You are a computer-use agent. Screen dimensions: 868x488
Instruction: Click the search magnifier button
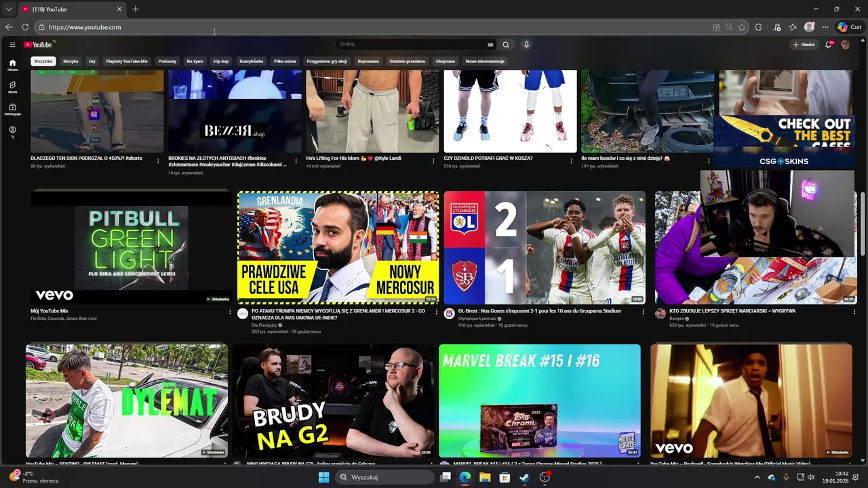[x=505, y=45]
